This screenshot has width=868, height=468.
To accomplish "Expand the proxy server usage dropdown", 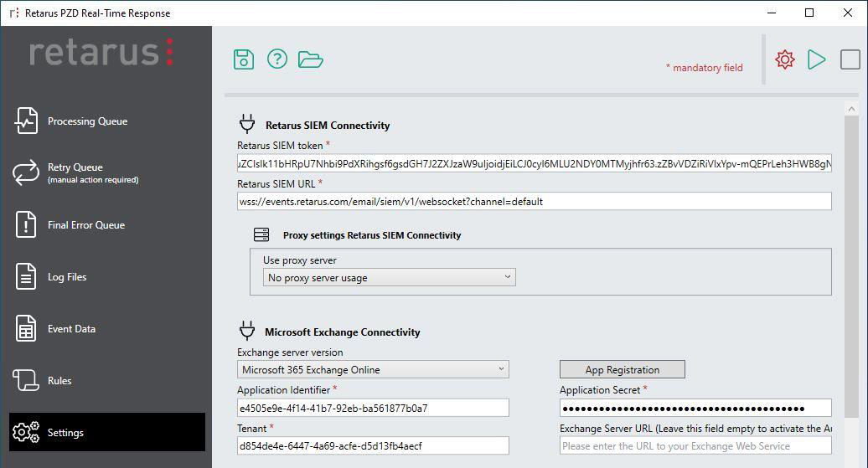I will click(390, 278).
